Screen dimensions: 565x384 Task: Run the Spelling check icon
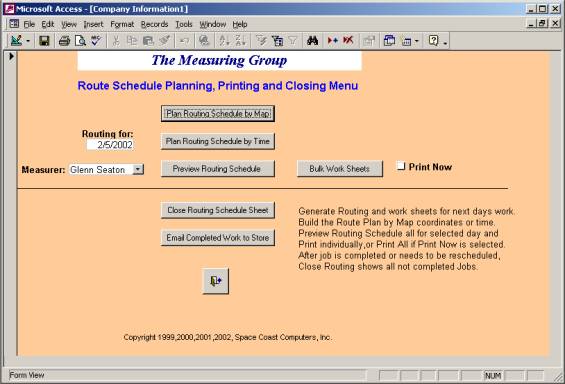point(96,41)
